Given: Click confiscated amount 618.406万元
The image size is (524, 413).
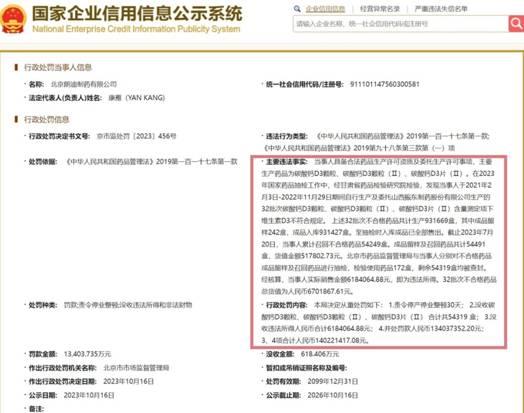Looking at the screenshot, I should coord(319,354).
